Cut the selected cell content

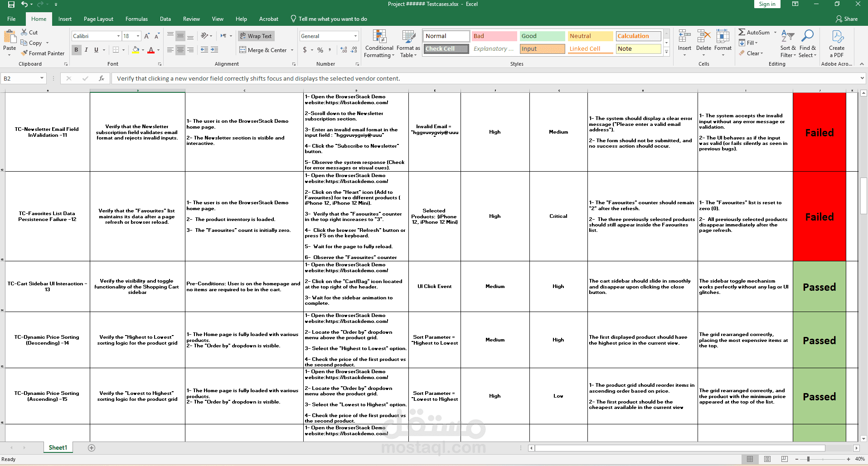coord(29,33)
